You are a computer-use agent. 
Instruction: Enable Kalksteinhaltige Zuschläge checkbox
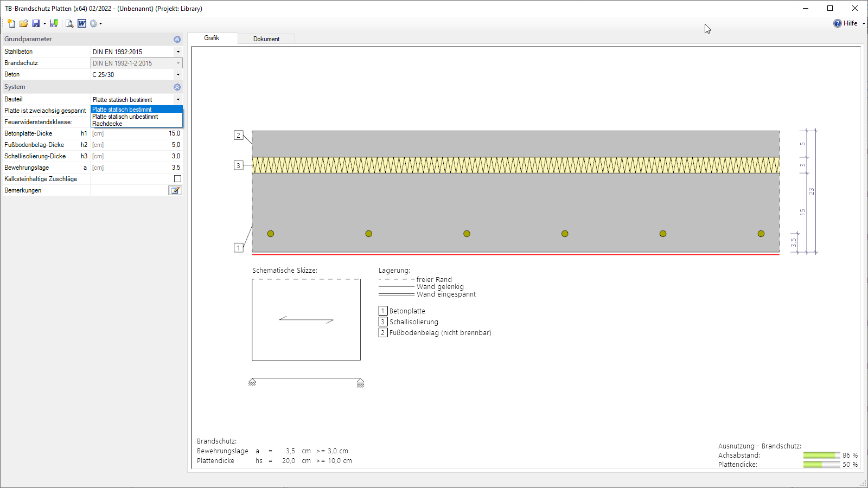point(177,179)
